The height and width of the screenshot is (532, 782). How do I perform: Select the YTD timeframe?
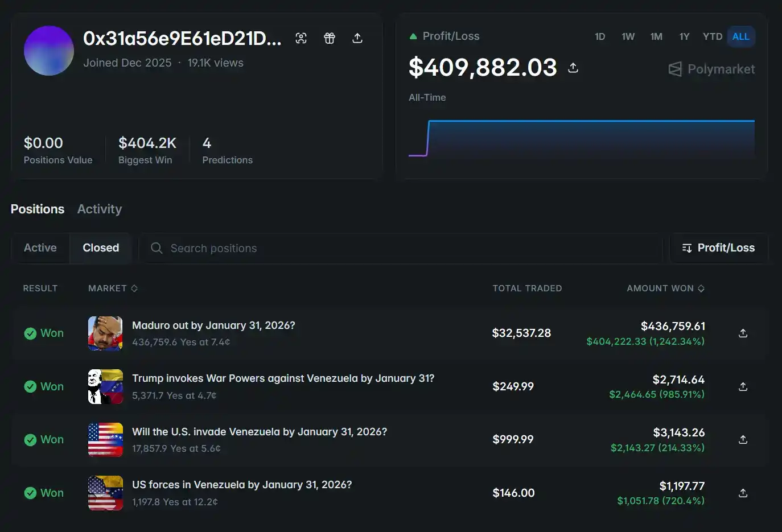click(x=712, y=36)
